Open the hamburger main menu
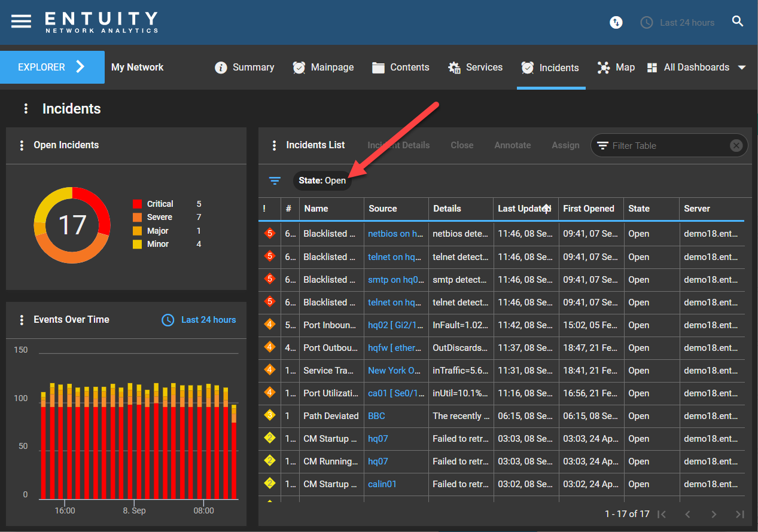This screenshot has width=758, height=532. (x=21, y=21)
